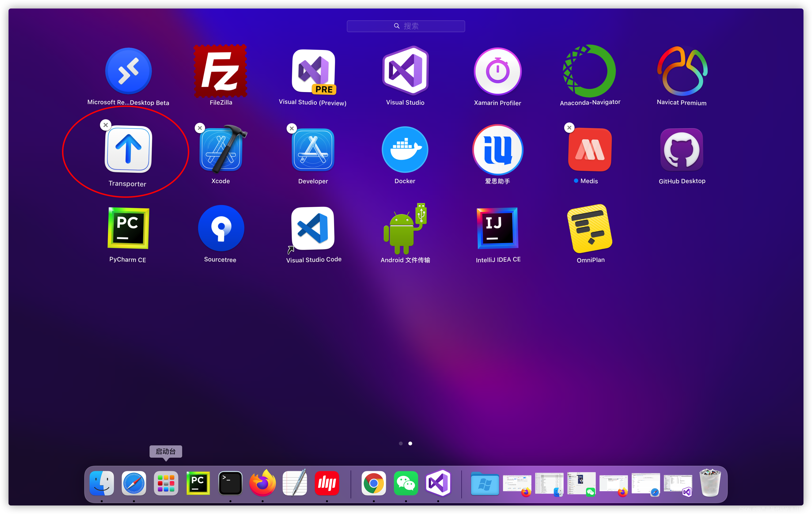Click the 搜索 search field
The height and width of the screenshot is (514, 812).
click(406, 26)
